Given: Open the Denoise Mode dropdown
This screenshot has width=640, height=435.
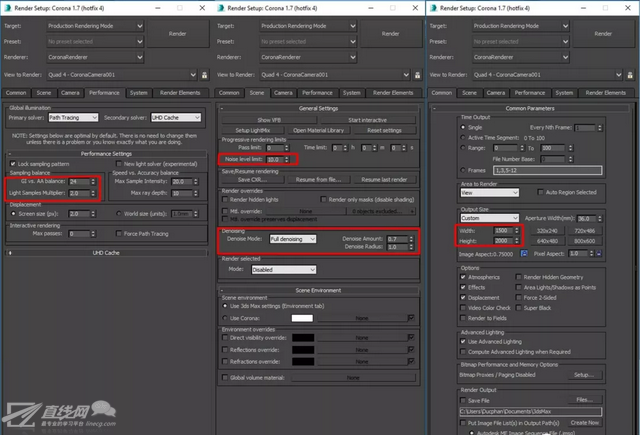Looking at the screenshot, I should pos(292,240).
